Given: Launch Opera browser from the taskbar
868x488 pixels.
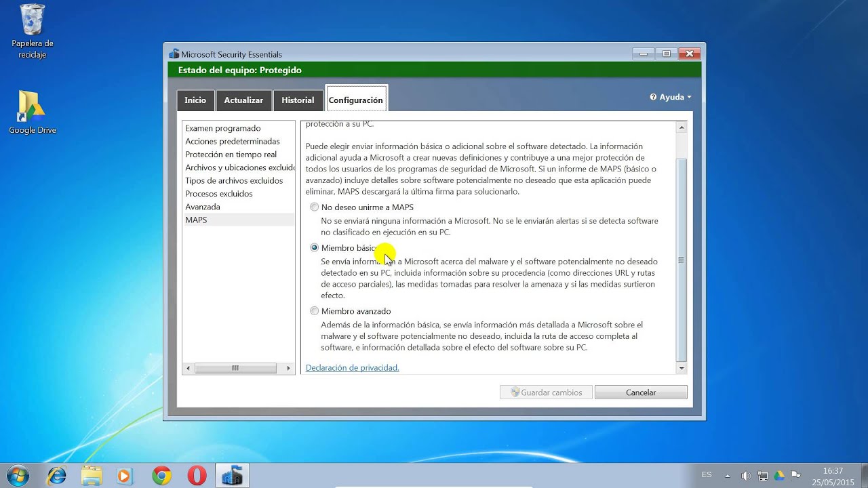Looking at the screenshot, I should (197, 476).
